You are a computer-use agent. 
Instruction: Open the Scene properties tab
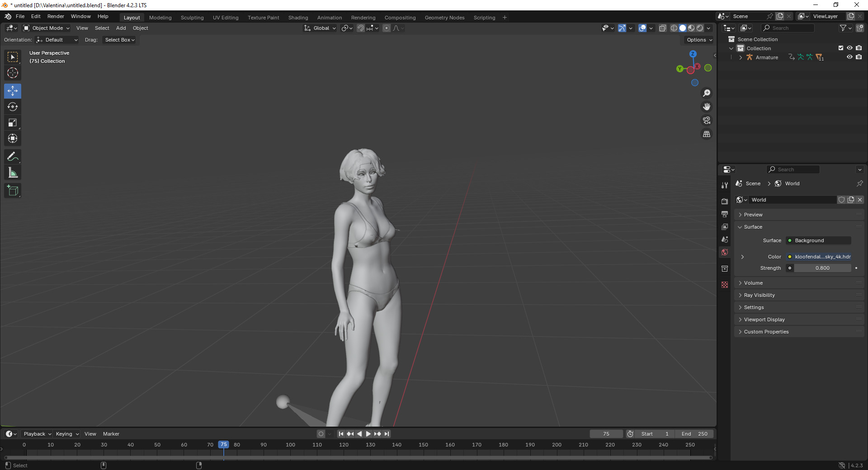(x=725, y=240)
